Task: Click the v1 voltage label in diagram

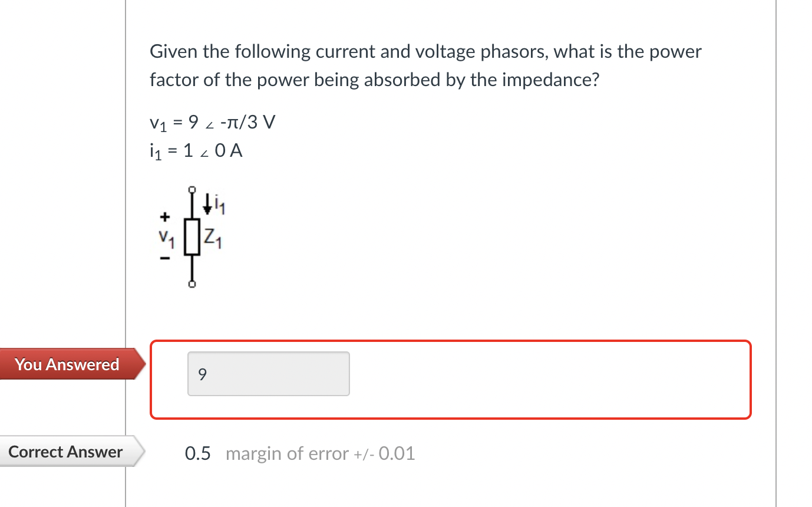Action: click(x=167, y=238)
